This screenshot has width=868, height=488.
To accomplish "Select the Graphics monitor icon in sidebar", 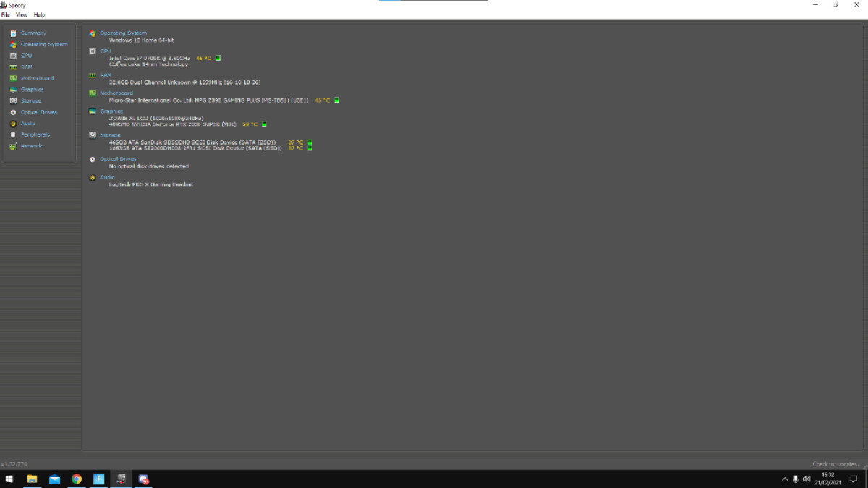I will (13, 89).
